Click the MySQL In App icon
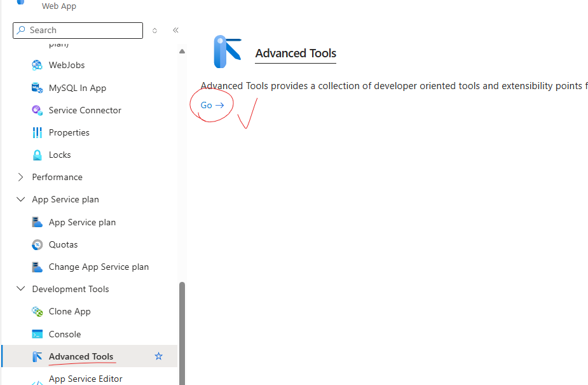 [x=37, y=88]
